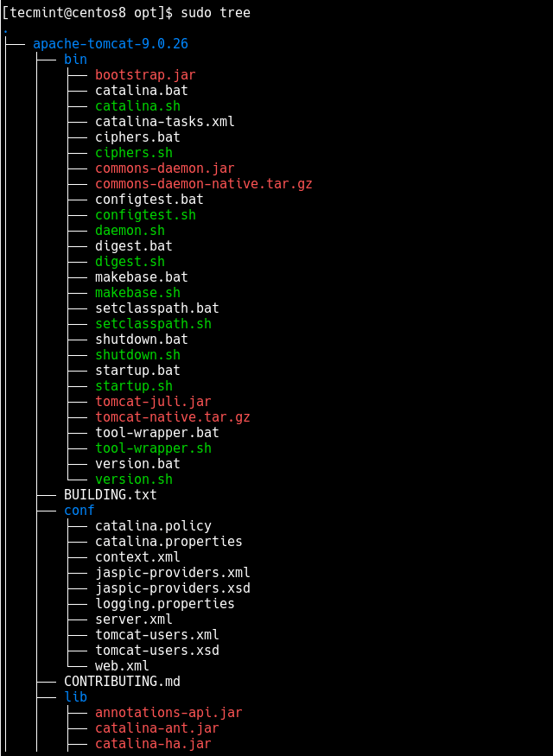
Task: Select the BUILDING.txt file entry
Action: tap(110, 495)
